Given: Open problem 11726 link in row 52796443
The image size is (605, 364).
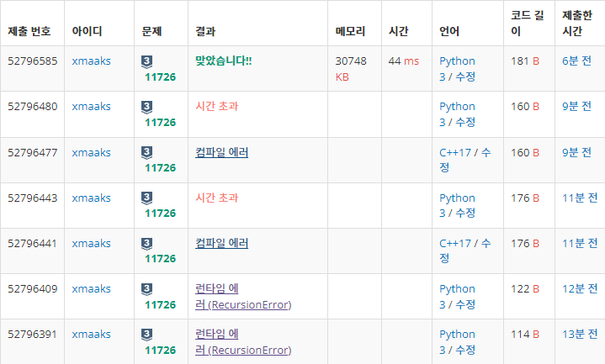Looking at the screenshot, I should [160, 214].
